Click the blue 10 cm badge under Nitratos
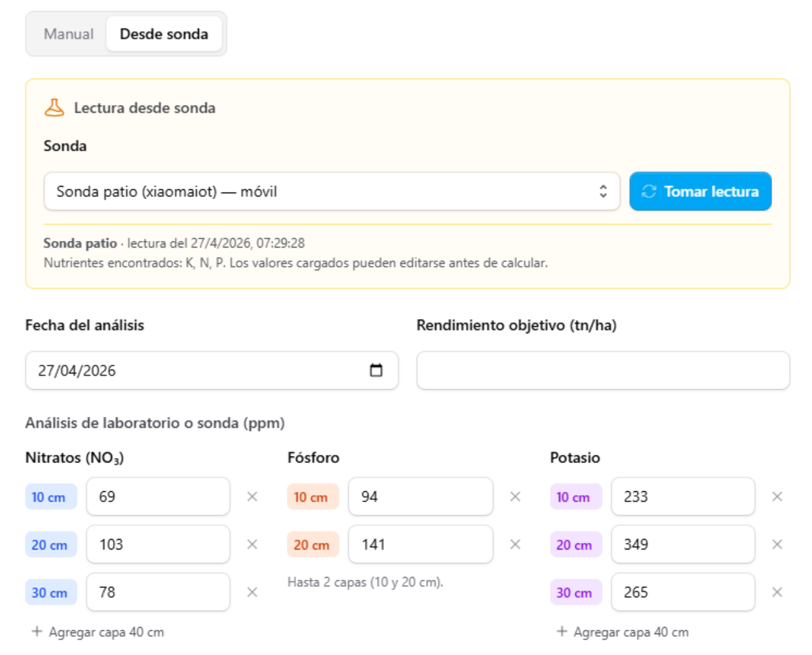 point(50,497)
